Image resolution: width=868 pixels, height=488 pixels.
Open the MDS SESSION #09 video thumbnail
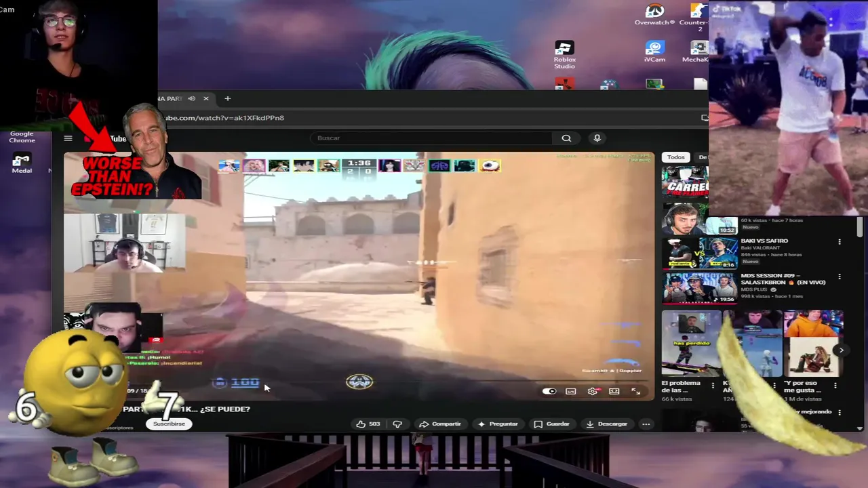700,288
